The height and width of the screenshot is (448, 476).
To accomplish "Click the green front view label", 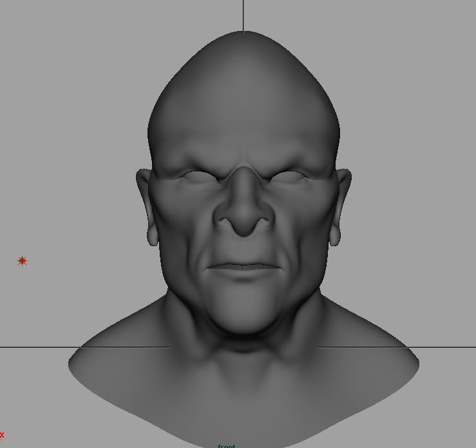I will pyautogui.click(x=226, y=445).
